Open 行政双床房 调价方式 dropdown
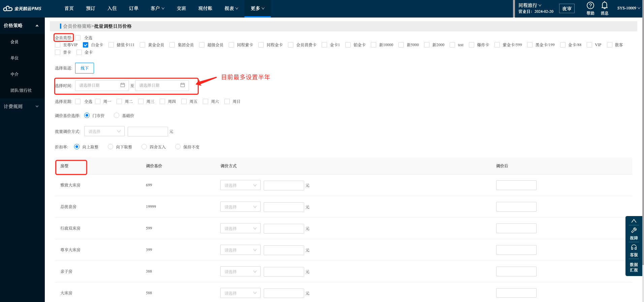This screenshot has height=302, width=644. (x=240, y=229)
